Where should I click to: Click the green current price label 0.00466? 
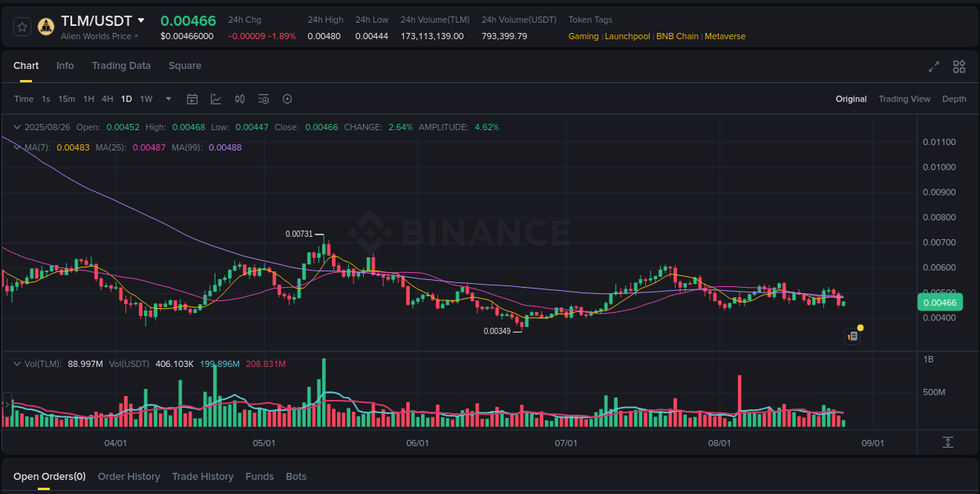pos(939,301)
